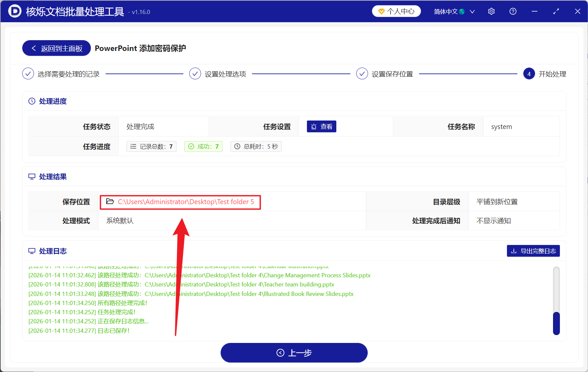Image resolution: width=588 pixels, height=372 pixels.
Task: Open the save path link Test folder 5
Action: click(186, 202)
